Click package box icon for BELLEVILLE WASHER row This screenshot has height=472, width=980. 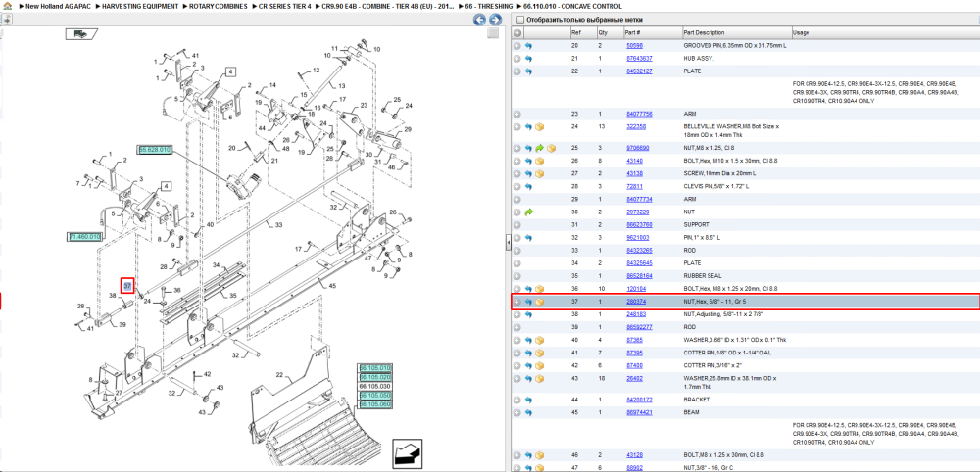[539, 127]
